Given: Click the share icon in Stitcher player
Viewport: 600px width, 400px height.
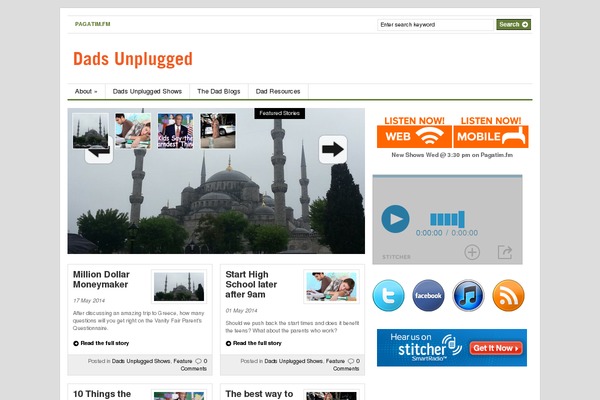Looking at the screenshot, I should 505,252.
